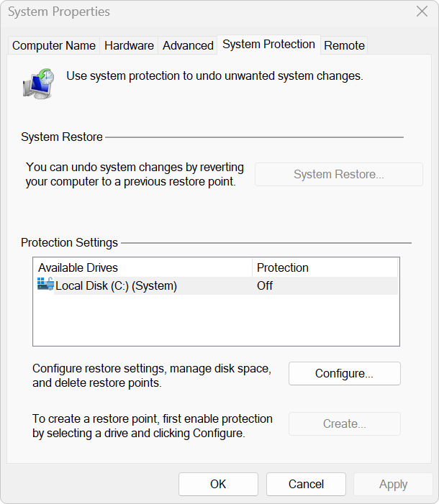Screen dimensions: 439x504
Task: Click the Off protection status cell
Action: (x=265, y=285)
